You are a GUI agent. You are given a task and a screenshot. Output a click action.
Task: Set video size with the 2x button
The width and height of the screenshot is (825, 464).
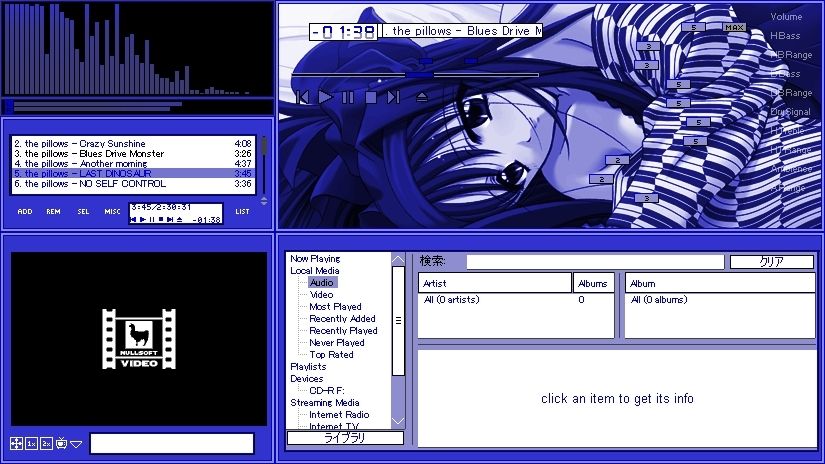(x=46, y=443)
